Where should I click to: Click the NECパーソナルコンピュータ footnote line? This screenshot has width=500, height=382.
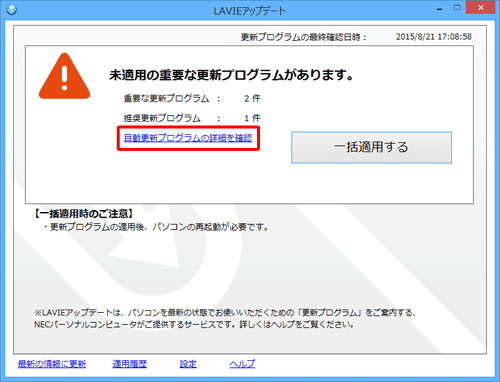194,324
